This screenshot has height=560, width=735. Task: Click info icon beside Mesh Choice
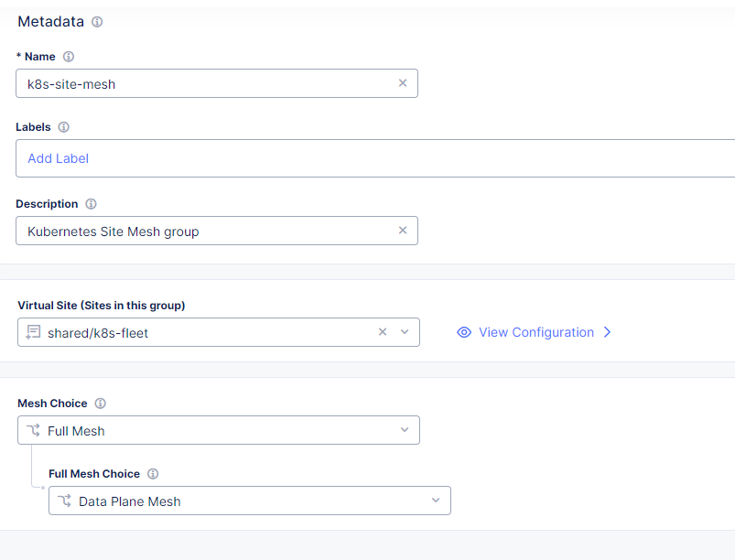tap(101, 404)
